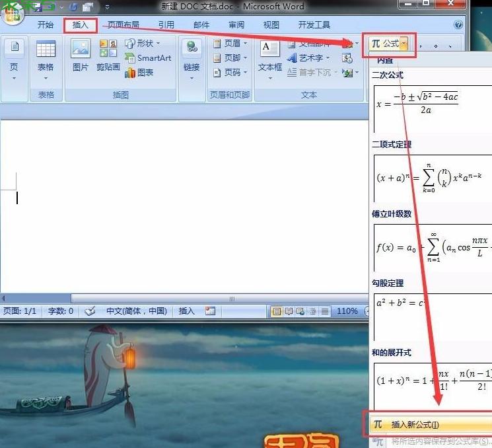
Task: Switch to Print Layout view button
Action: (x=277, y=311)
